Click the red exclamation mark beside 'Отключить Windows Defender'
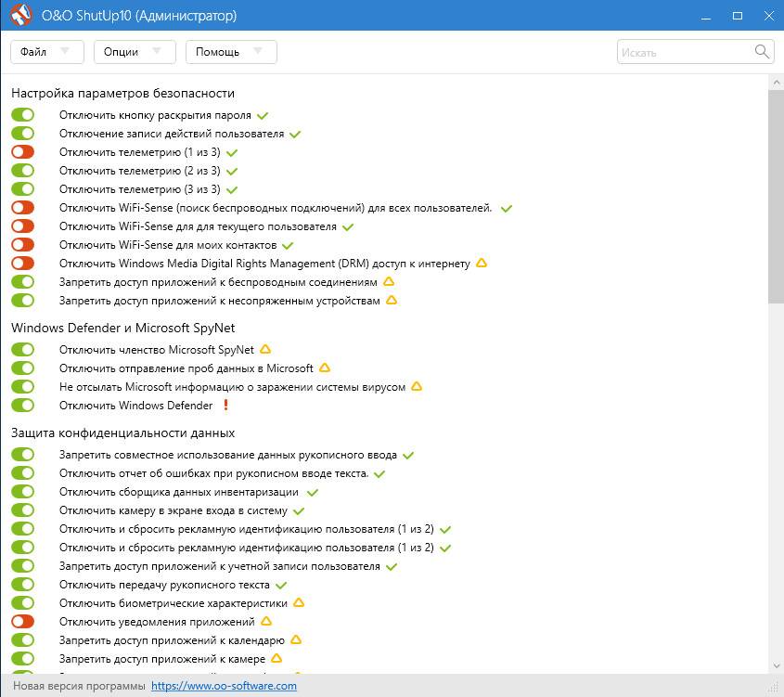784x697 pixels. click(226, 405)
